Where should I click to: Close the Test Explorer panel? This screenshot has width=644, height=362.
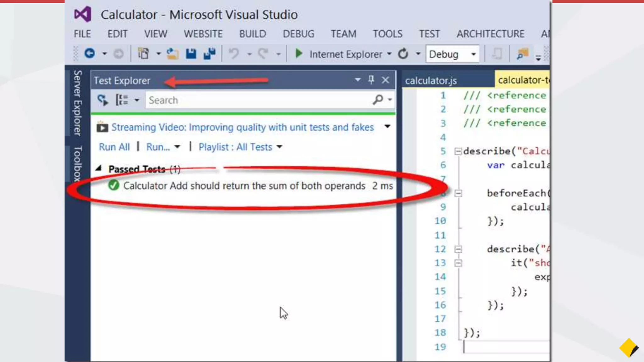[x=386, y=80]
